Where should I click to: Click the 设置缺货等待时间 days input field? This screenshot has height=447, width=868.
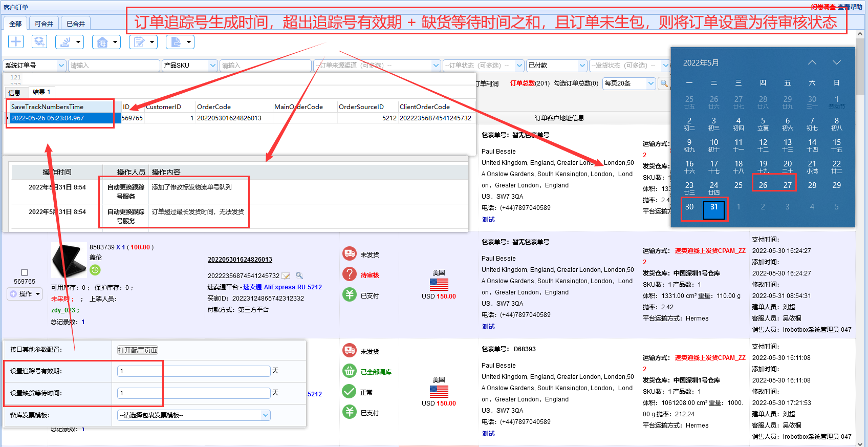tap(194, 393)
